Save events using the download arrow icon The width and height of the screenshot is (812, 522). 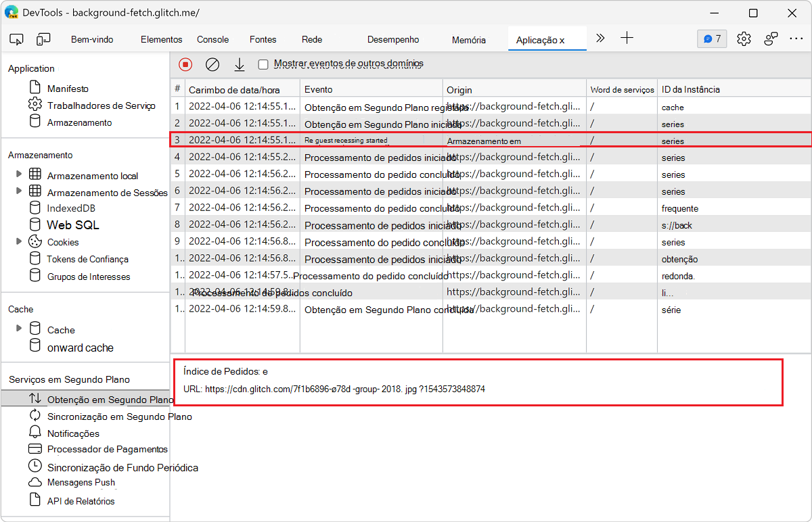coord(239,64)
